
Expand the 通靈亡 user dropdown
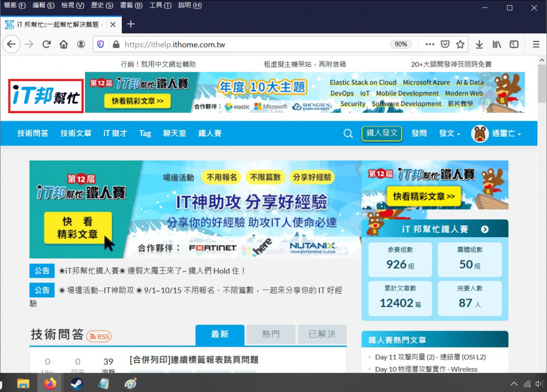coord(506,133)
